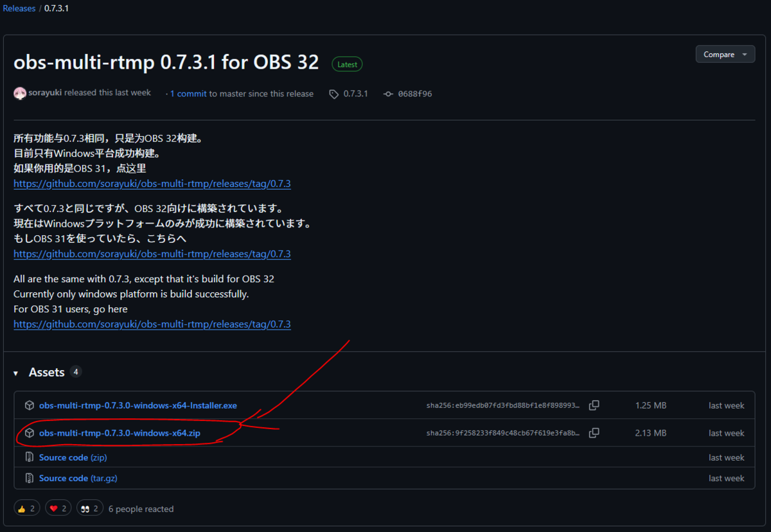
Task: Download Source code (zip)
Action: coord(73,457)
